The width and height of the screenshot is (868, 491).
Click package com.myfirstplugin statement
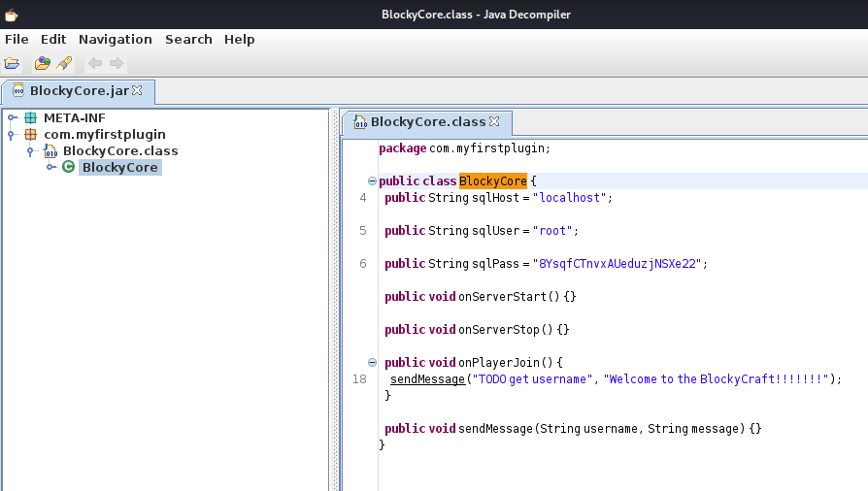[x=464, y=148]
